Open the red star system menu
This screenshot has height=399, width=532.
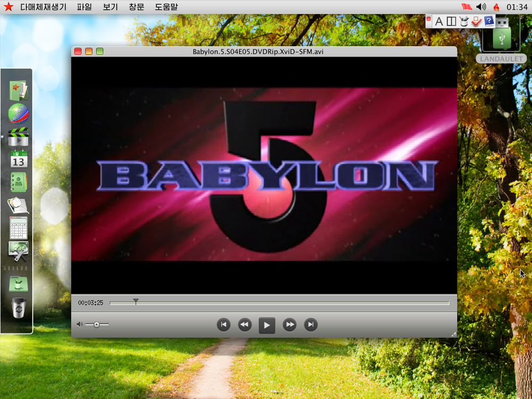pos(9,7)
